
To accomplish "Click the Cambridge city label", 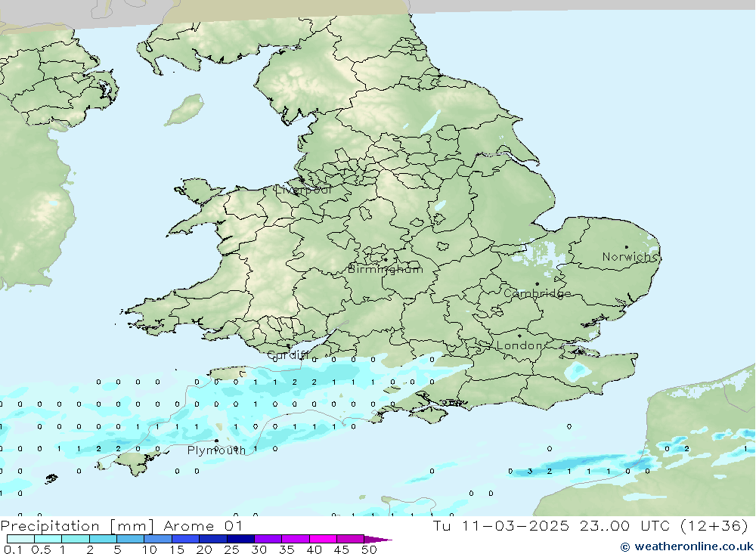I will pos(537,294).
